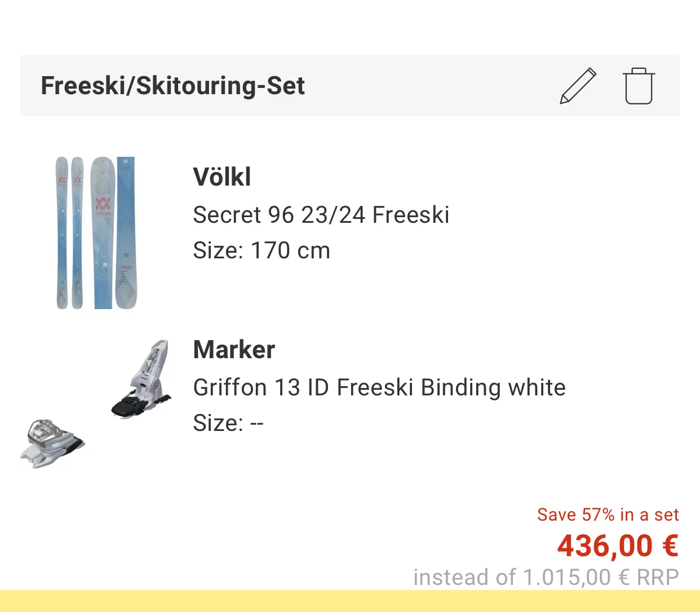This screenshot has width=700, height=612.
Task: Click the gray set header bar
Action: [428, 86]
